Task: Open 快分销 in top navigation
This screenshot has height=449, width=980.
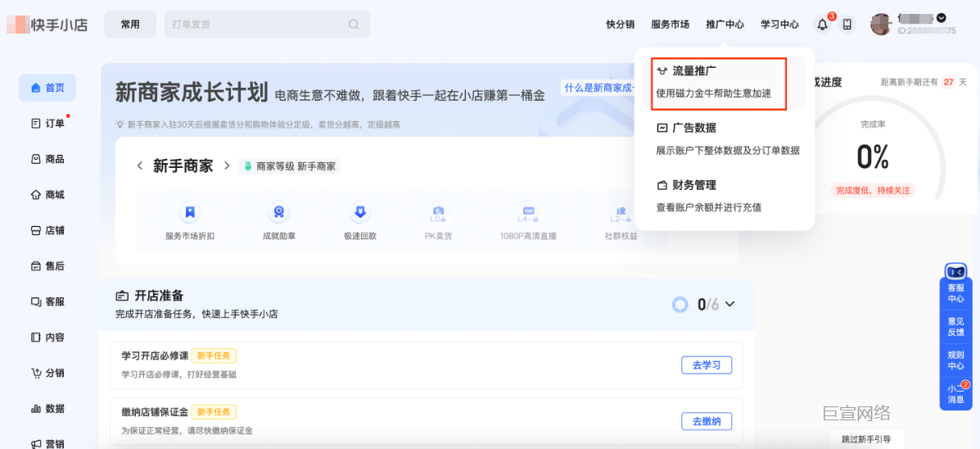Action: pyautogui.click(x=621, y=25)
